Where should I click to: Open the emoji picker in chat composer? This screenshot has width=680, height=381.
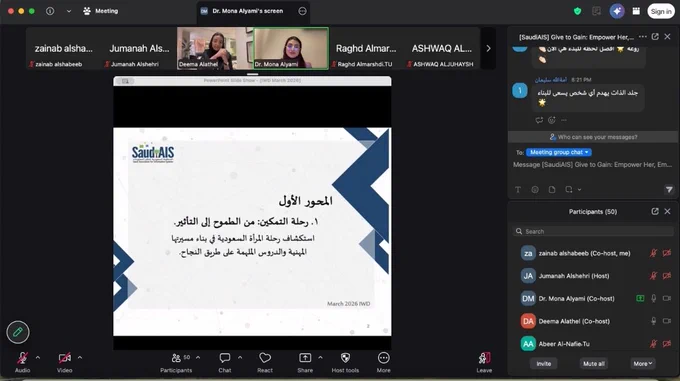[535, 189]
